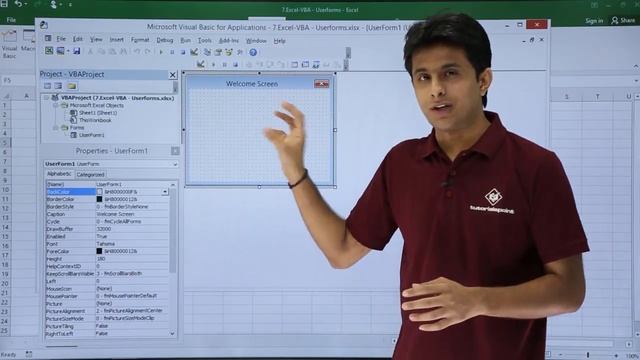Click the Height property value field
640x360 pixels.
[132, 259]
